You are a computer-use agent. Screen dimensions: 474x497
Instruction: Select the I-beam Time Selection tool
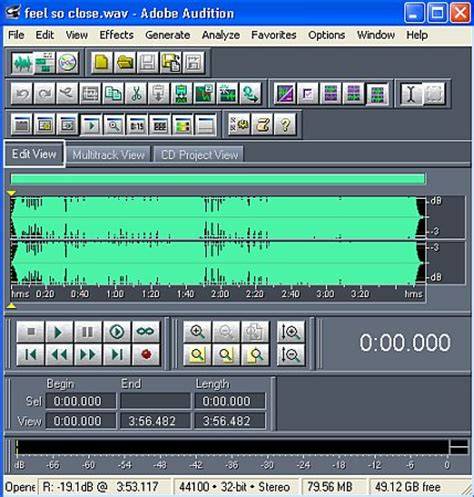[x=411, y=94]
